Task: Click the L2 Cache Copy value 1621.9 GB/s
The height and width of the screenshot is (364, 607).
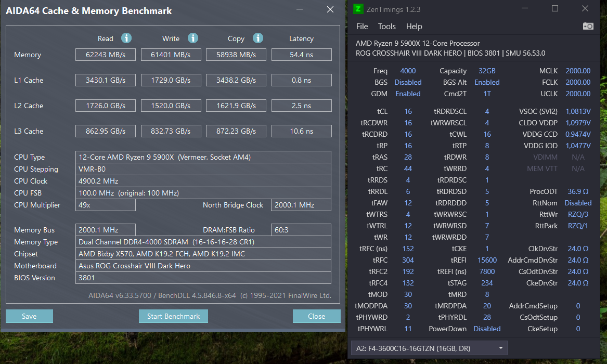Action: pyautogui.click(x=236, y=106)
